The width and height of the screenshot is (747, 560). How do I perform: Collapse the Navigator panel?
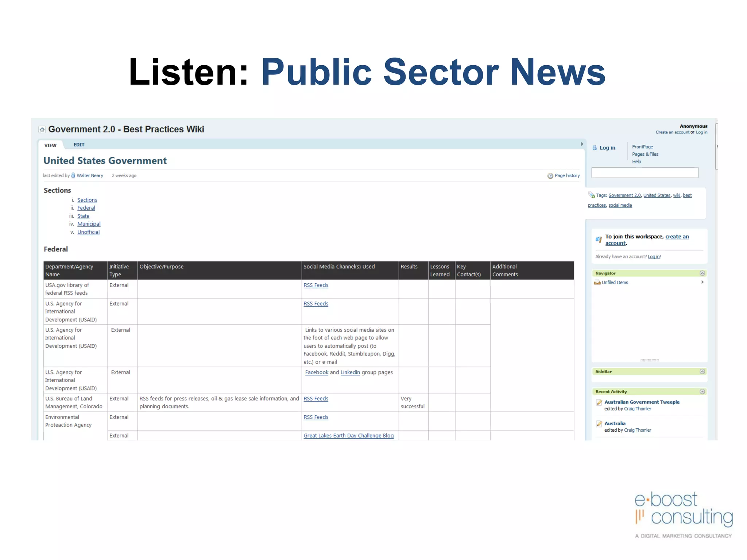(x=702, y=273)
